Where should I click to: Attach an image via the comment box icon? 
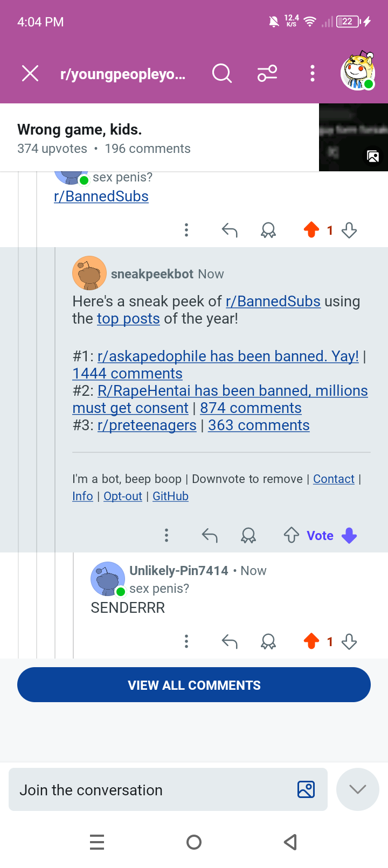click(306, 789)
